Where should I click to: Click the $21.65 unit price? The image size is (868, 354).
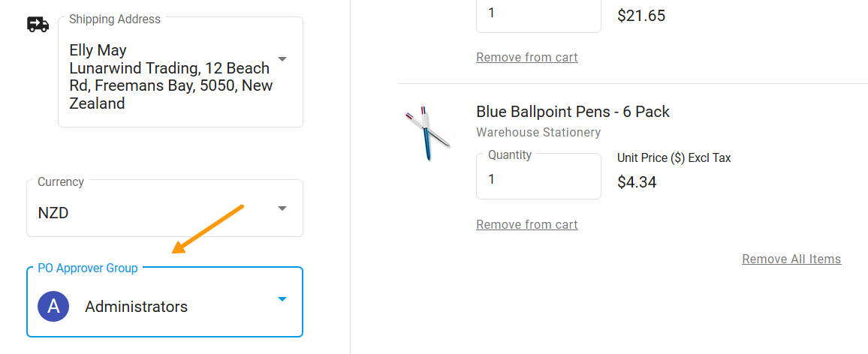(x=640, y=16)
